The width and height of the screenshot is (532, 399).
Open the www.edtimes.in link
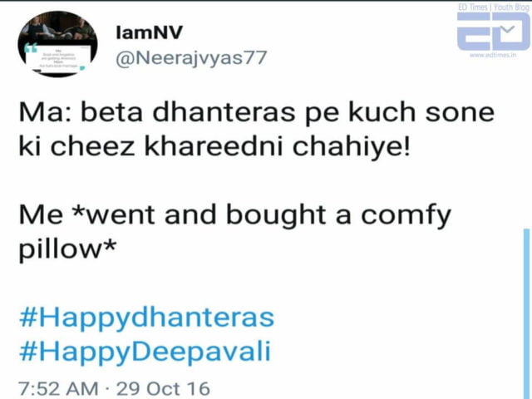(x=493, y=55)
